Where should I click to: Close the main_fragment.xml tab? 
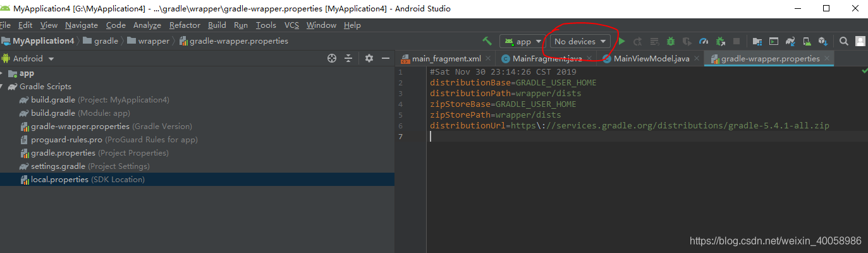coord(487,59)
